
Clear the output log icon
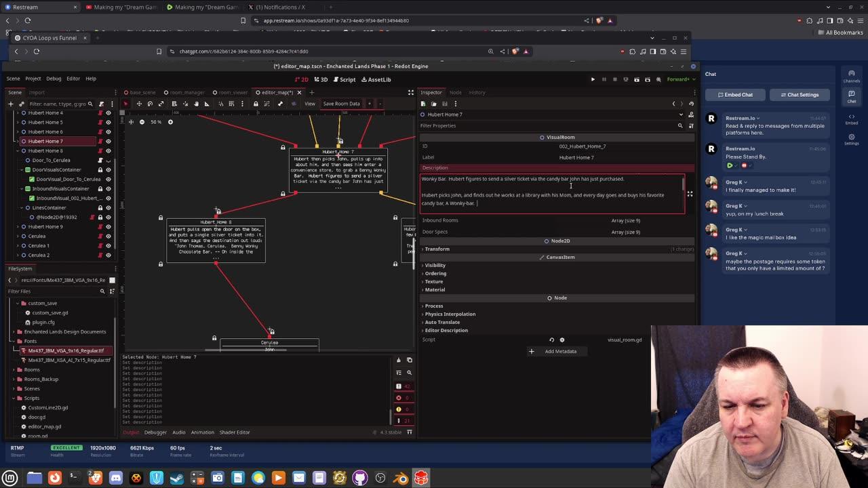[399, 360]
